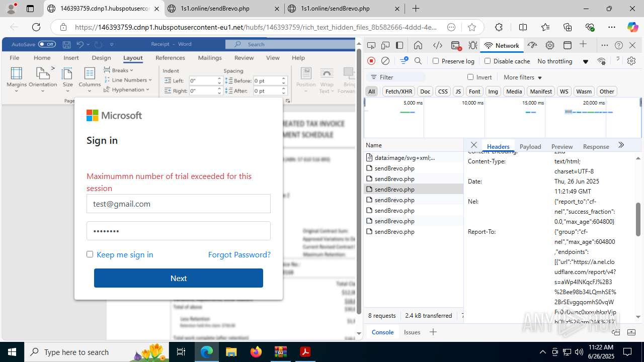Enable the Disable cache checkbox
This screenshot has height=362, width=644.
(x=487, y=61)
